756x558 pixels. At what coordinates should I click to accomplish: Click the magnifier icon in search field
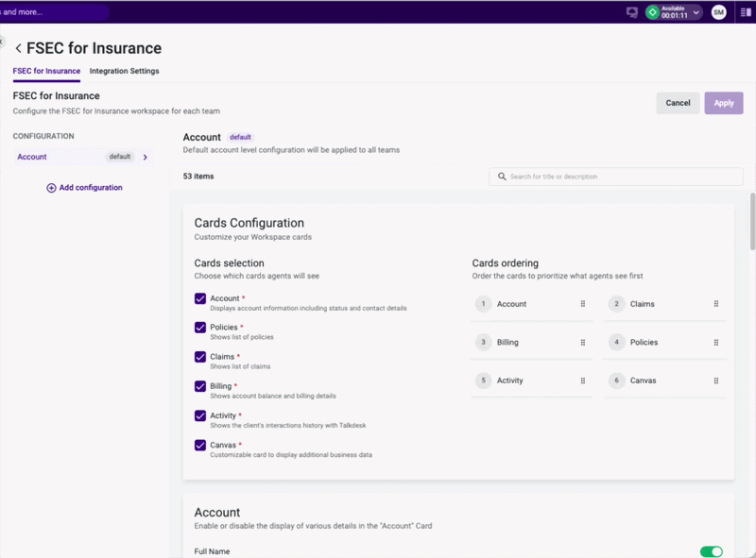tap(502, 177)
